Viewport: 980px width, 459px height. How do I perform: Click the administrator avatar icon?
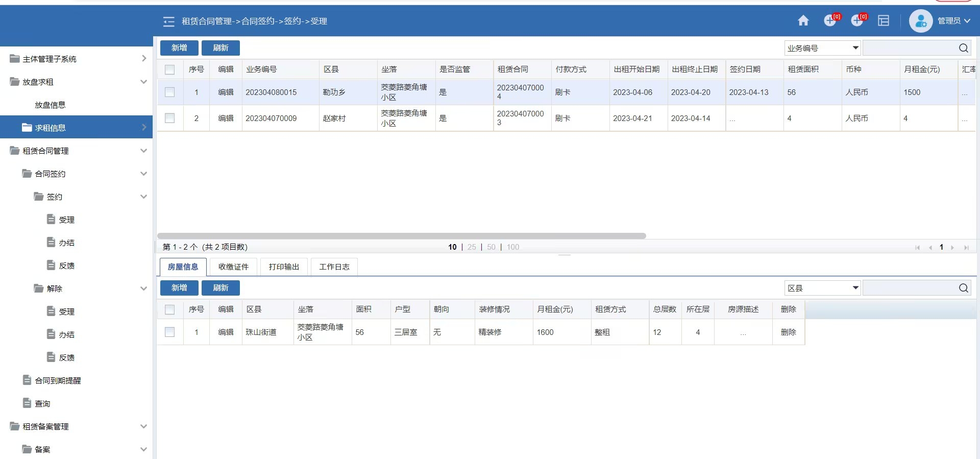tap(921, 21)
